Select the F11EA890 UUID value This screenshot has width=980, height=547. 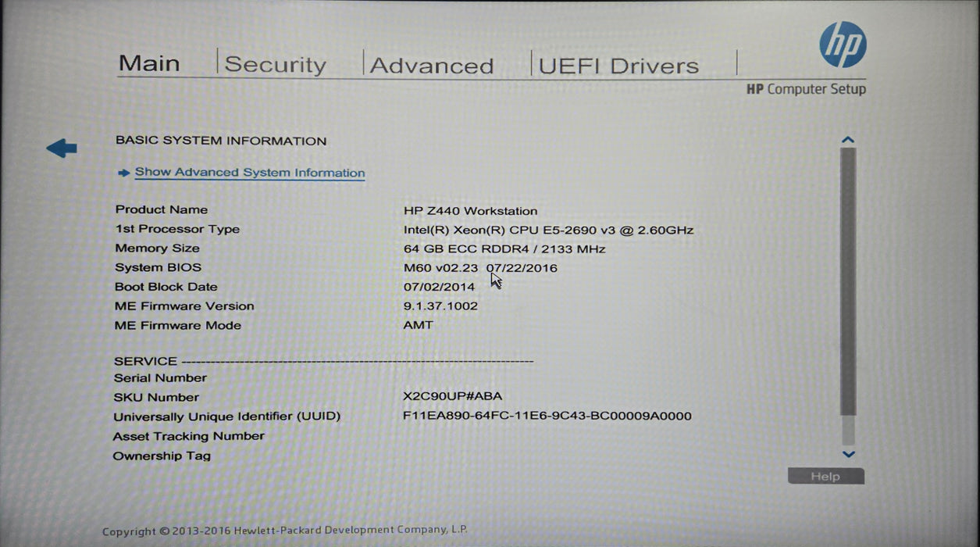(547, 417)
